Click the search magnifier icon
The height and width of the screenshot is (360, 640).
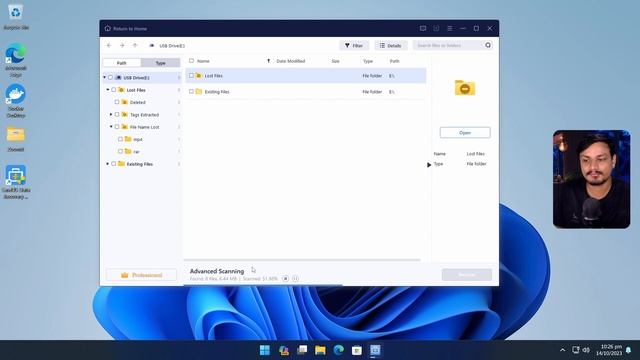tap(488, 45)
